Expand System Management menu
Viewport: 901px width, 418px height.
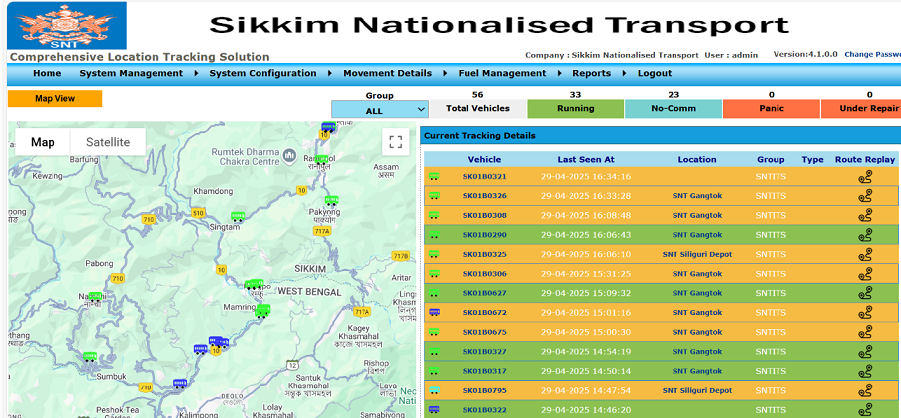tap(131, 73)
